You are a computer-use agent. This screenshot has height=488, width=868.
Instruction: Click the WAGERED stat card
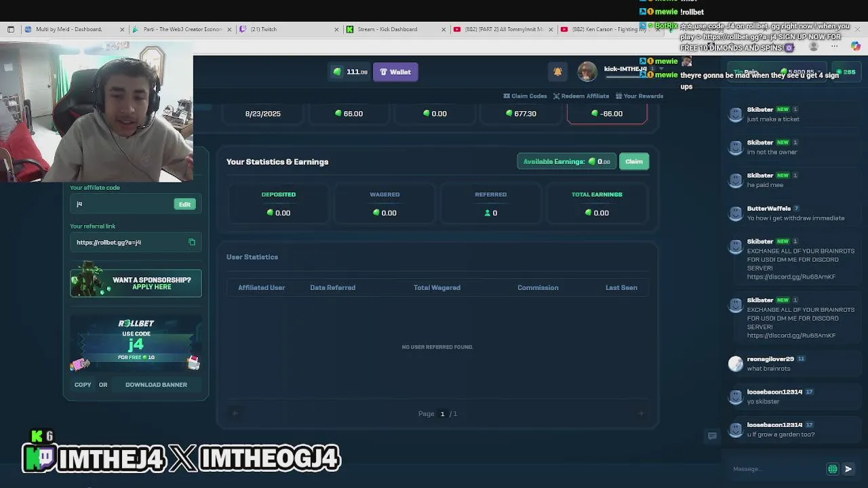pyautogui.click(x=384, y=204)
